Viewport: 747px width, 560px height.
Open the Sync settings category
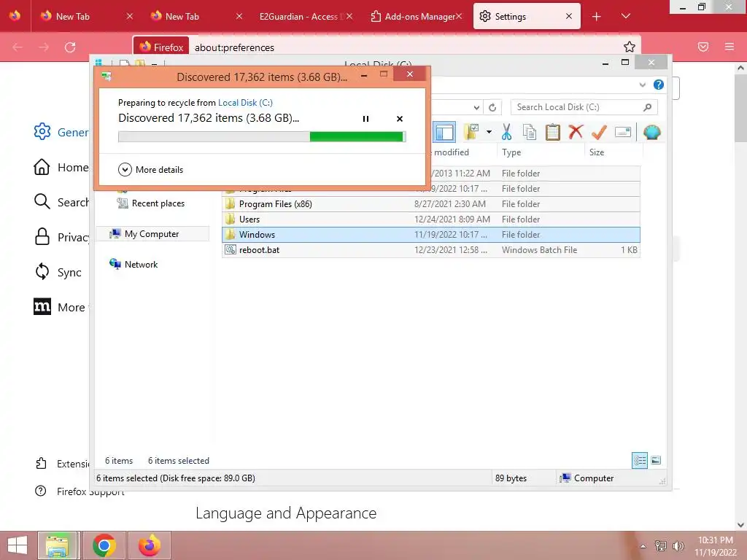point(58,272)
